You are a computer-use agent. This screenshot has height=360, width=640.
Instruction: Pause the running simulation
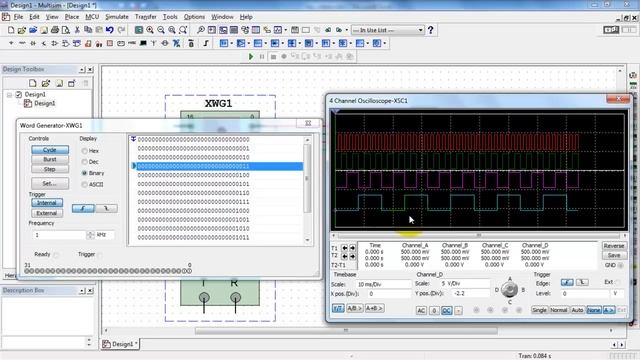262,56
